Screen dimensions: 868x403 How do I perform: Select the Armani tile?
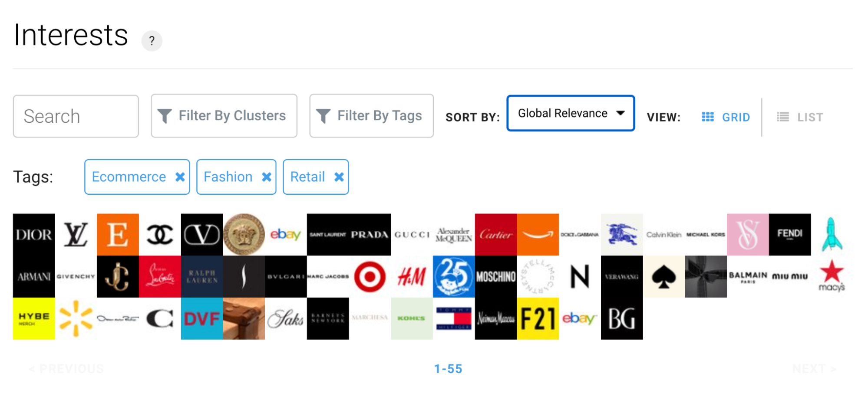[x=34, y=276]
